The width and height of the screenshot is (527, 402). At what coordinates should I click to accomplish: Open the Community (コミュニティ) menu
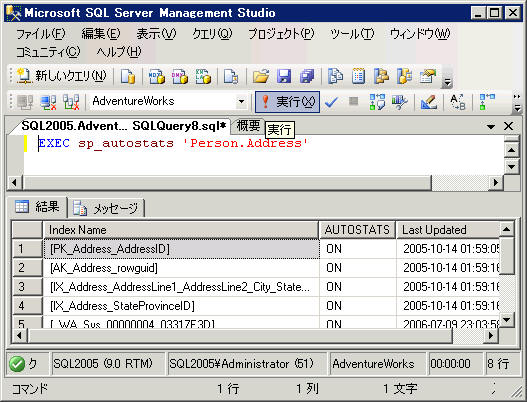48,52
